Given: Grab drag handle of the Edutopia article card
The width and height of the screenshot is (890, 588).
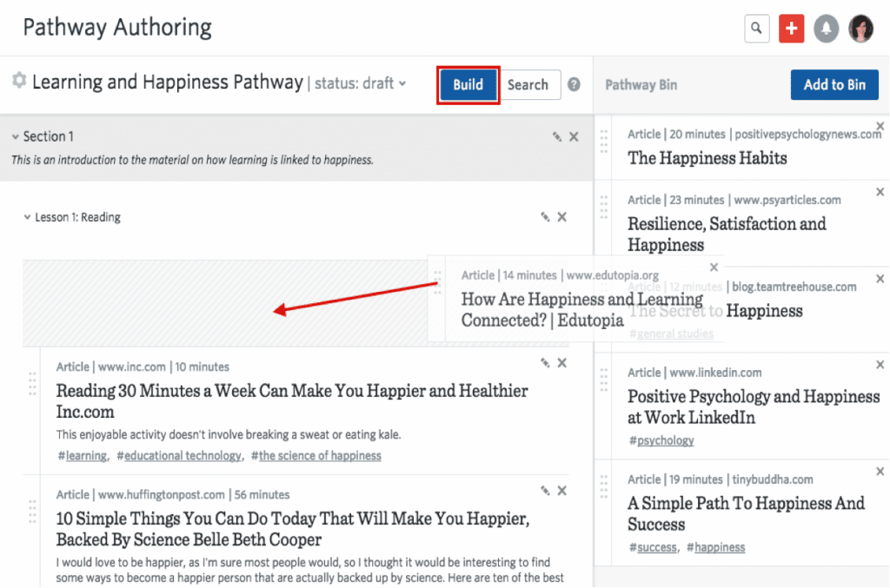Looking at the screenshot, I should click(x=438, y=282).
